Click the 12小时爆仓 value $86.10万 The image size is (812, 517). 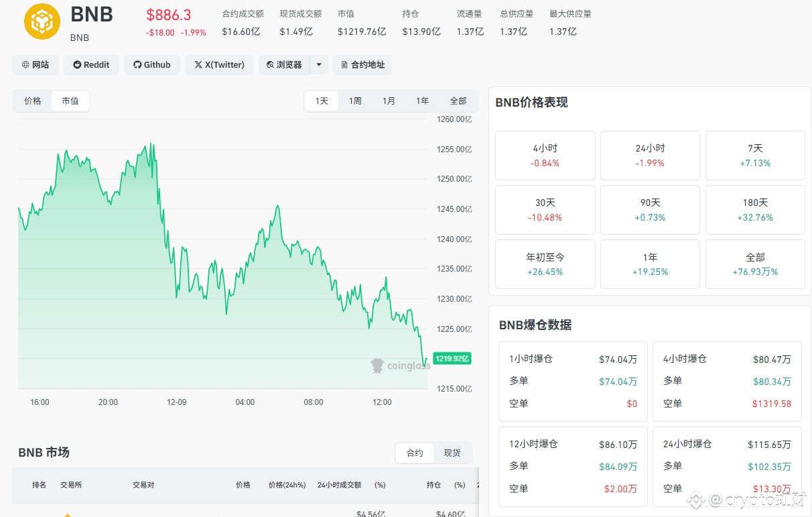coord(618,445)
